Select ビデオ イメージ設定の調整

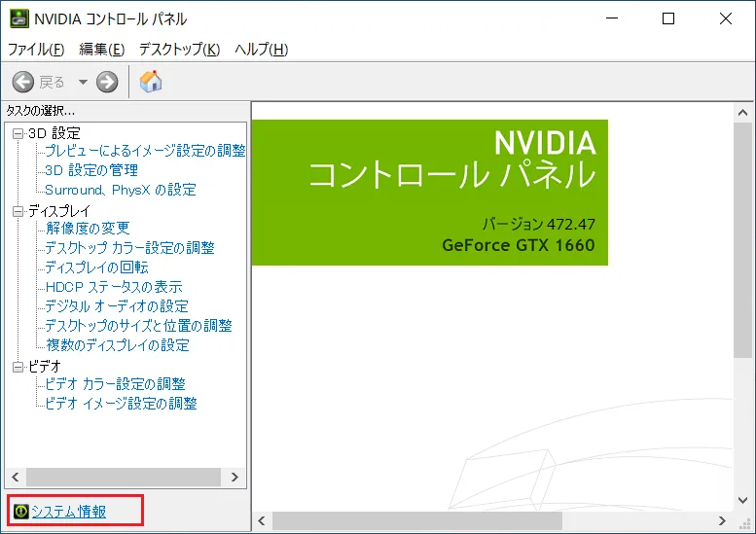(121, 404)
